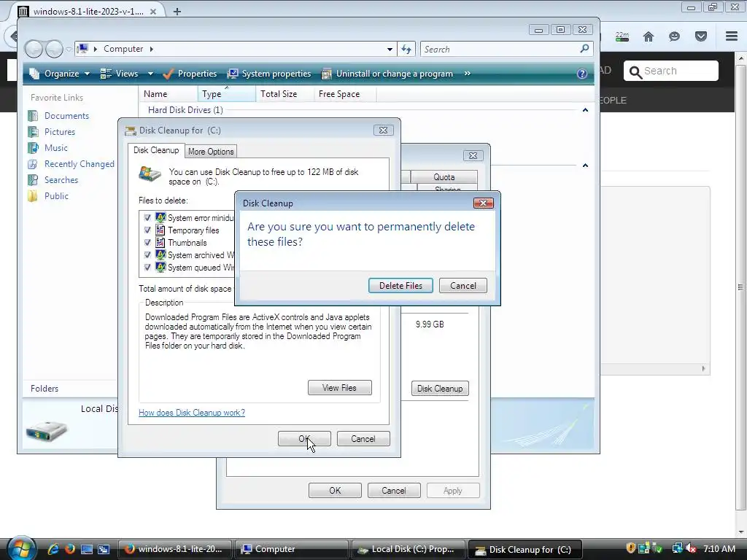Image resolution: width=747 pixels, height=560 pixels.
Task: Click Properties in Explorer toolbar
Action: point(190,74)
